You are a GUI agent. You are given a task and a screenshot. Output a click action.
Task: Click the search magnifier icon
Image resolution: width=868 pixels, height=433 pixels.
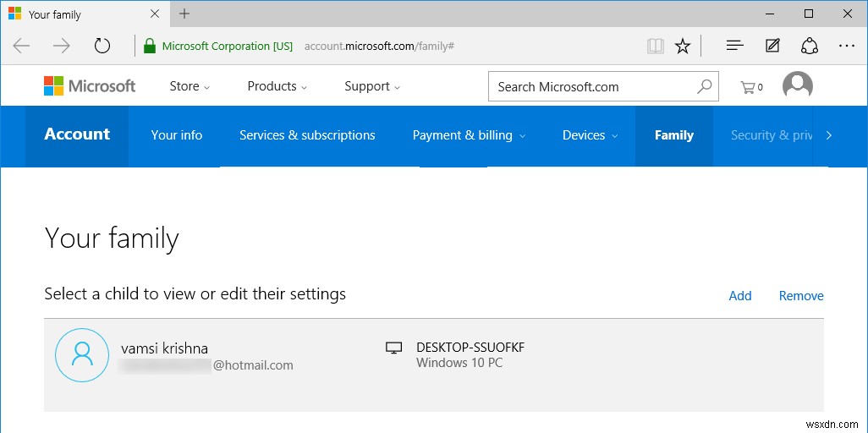click(704, 86)
